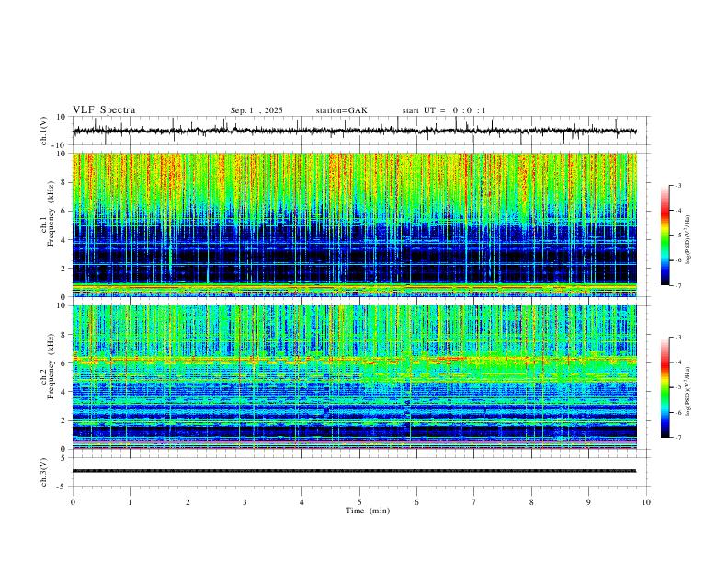Select the "start UT = 0 : 0 : 1" text
The image size is (728, 563).
tap(444, 110)
